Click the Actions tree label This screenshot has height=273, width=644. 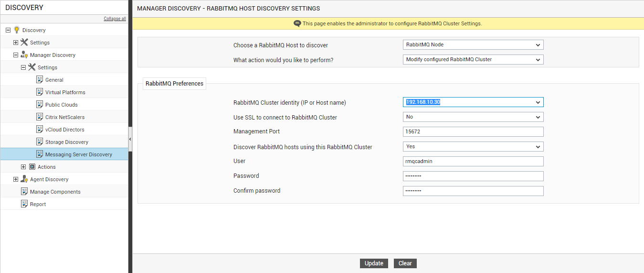point(47,167)
